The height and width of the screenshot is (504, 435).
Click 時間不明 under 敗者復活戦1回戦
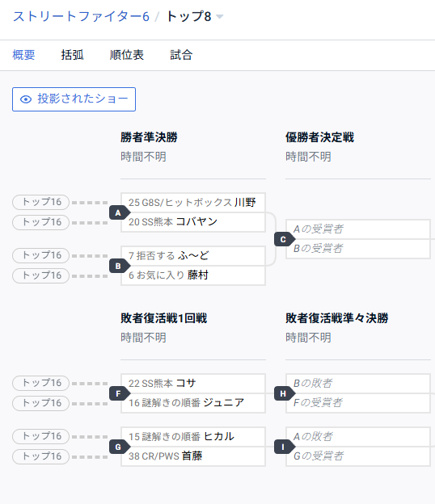click(143, 338)
